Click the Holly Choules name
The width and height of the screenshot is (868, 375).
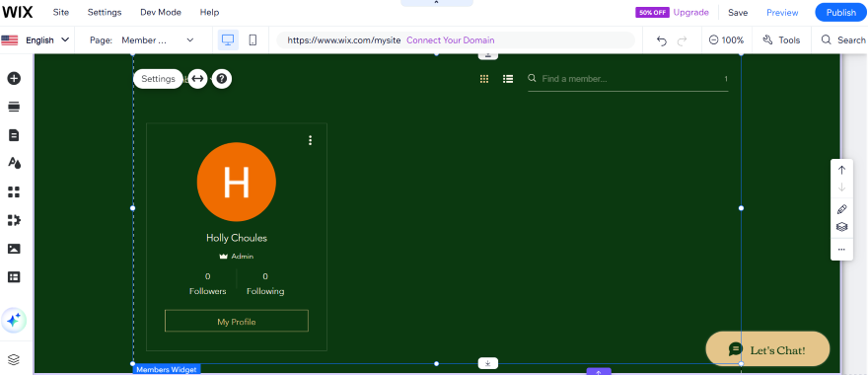[x=237, y=238]
